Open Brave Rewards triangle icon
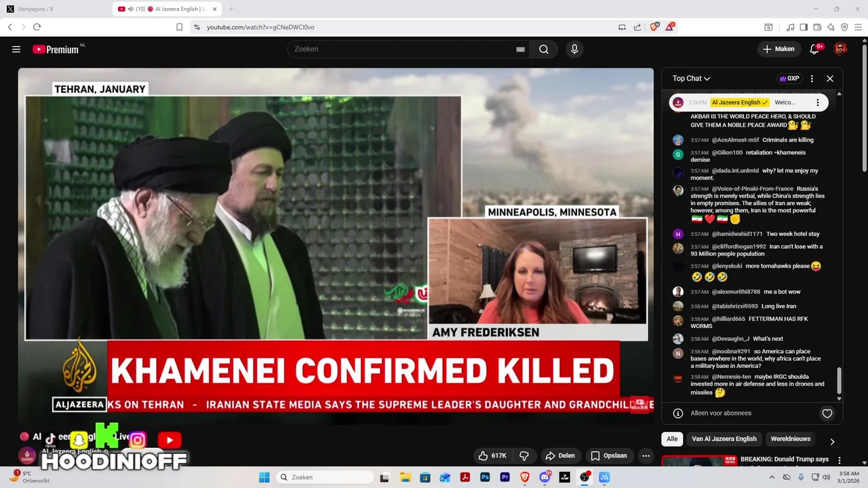 click(x=670, y=27)
